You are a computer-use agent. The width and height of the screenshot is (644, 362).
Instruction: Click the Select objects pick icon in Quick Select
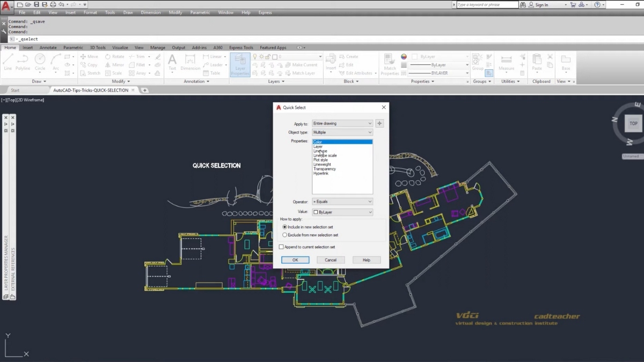[x=379, y=123]
